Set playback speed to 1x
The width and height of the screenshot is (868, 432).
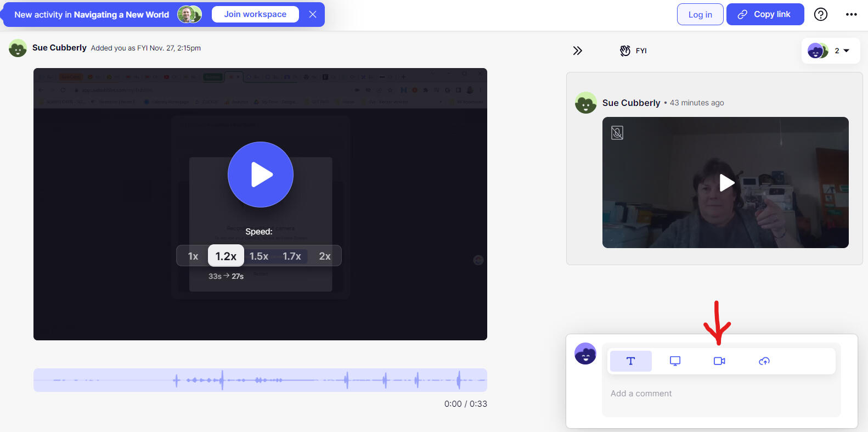pyautogui.click(x=193, y=256)
